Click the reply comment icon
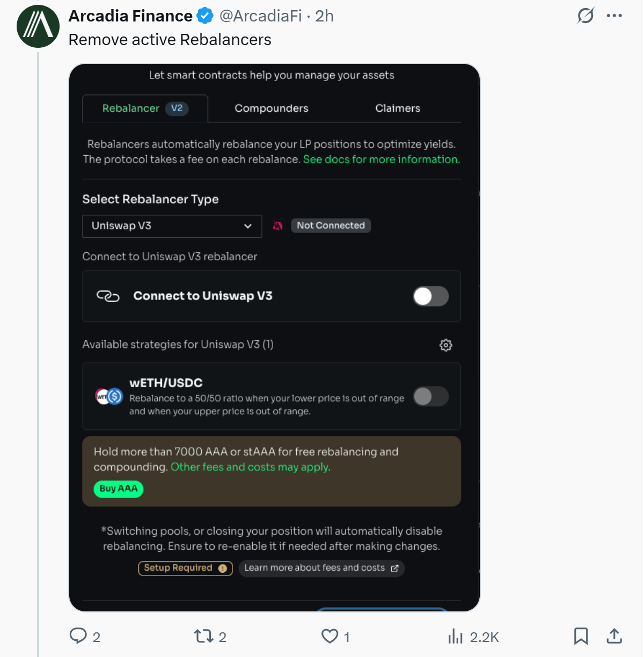Image resolution: width=644 pixels, height=657 pixels. pyautogui.click(x=78, y=636)
